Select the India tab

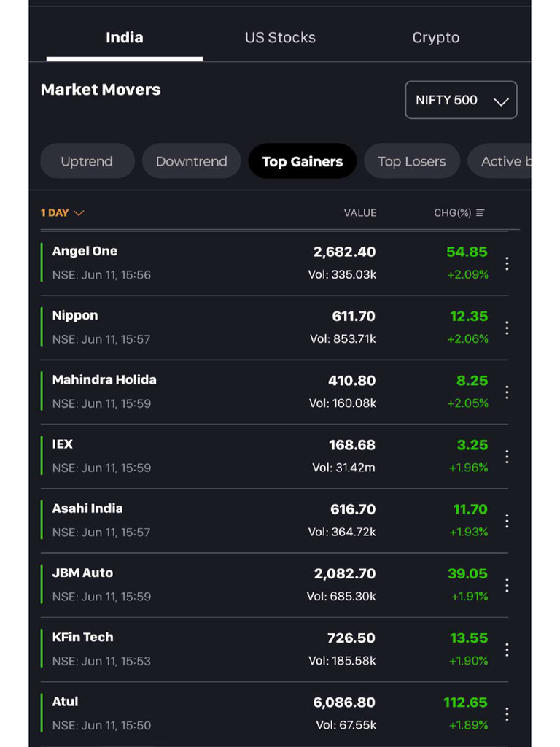[x=125, y=38]
